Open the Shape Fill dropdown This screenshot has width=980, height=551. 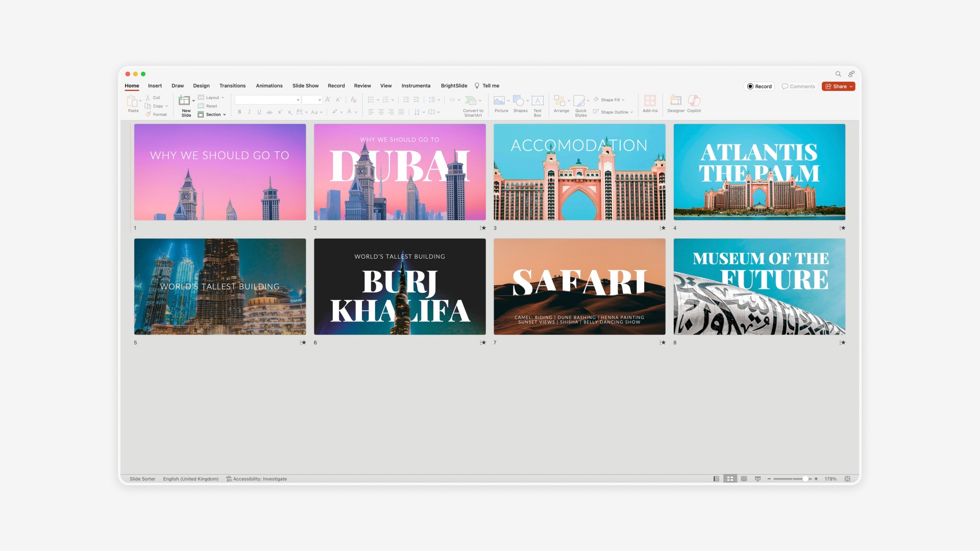click(x=623, y=100)
